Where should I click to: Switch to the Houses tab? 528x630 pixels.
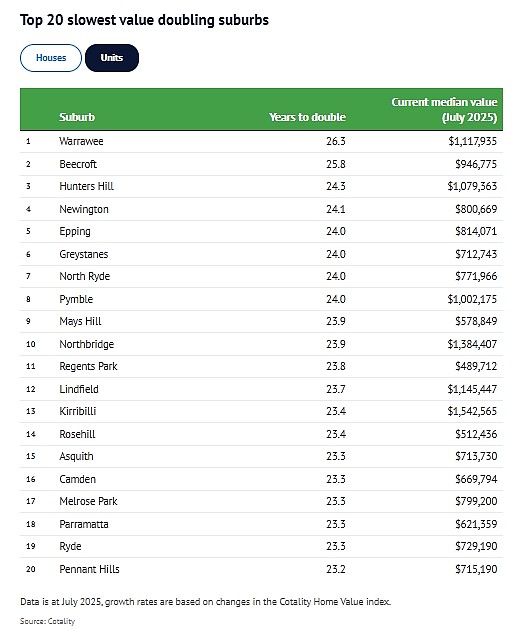(51, 58)
